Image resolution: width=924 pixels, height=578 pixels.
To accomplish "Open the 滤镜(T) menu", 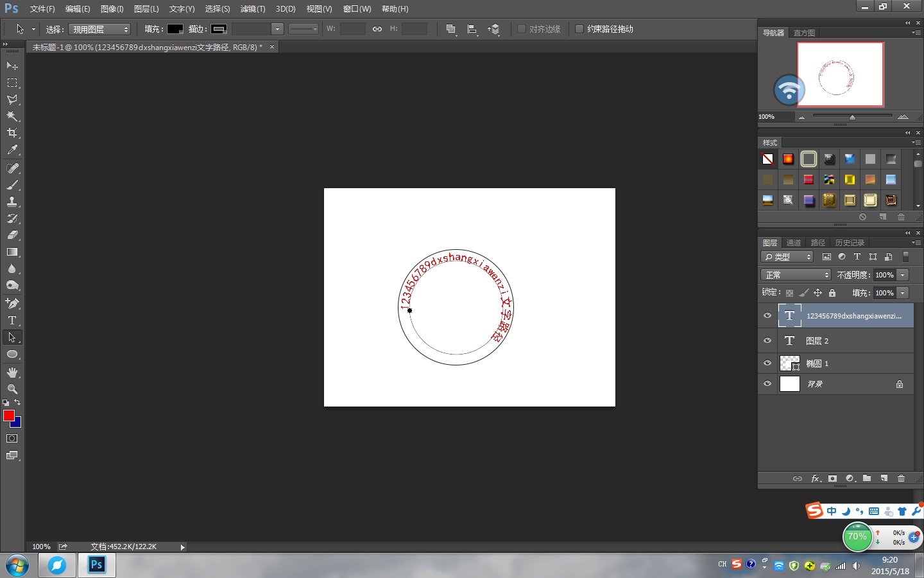I will (x=253, y=9).
